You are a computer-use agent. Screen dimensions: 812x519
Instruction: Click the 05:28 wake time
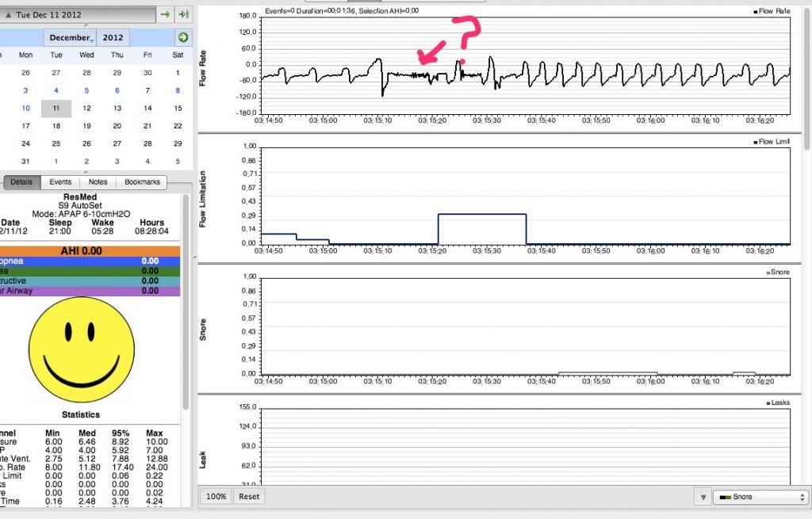[x=102, y=231]
